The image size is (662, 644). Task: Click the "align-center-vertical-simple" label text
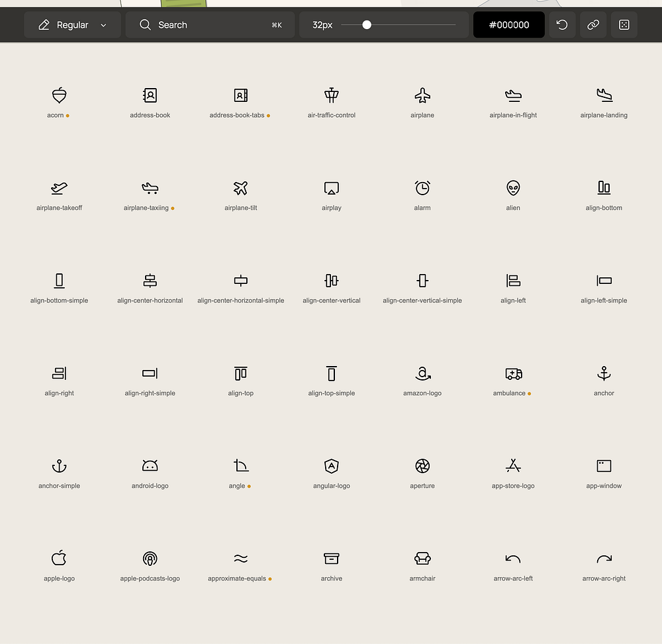click(422, 300)
